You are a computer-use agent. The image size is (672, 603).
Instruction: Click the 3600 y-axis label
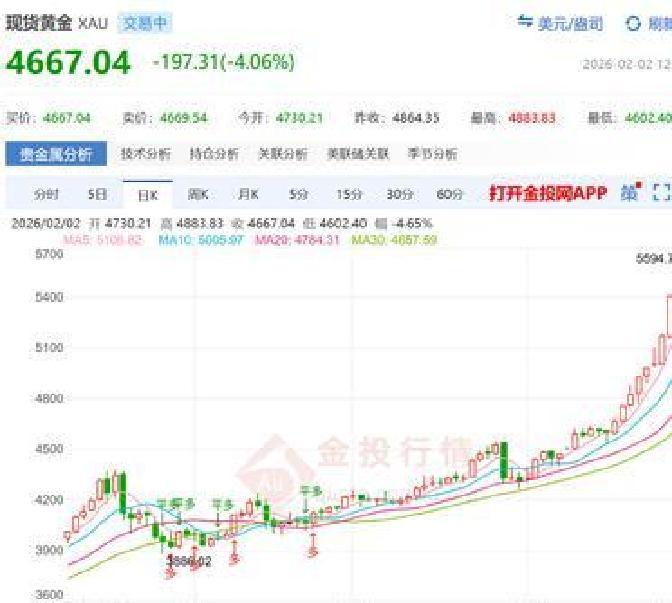tap(49, 595)
